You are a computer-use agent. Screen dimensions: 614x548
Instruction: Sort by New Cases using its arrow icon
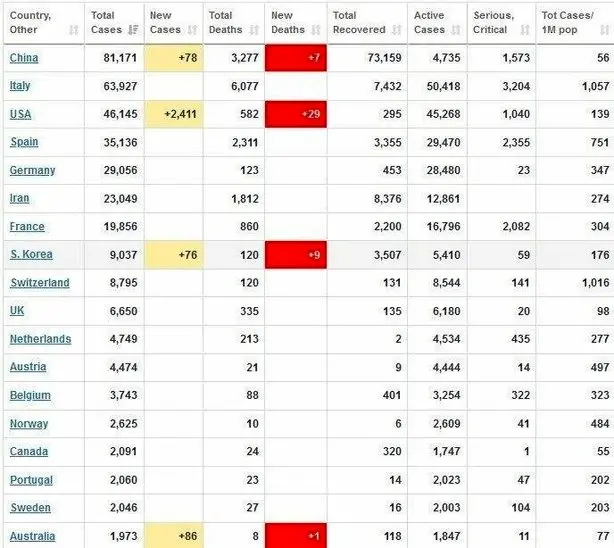(x=192, y=31)
